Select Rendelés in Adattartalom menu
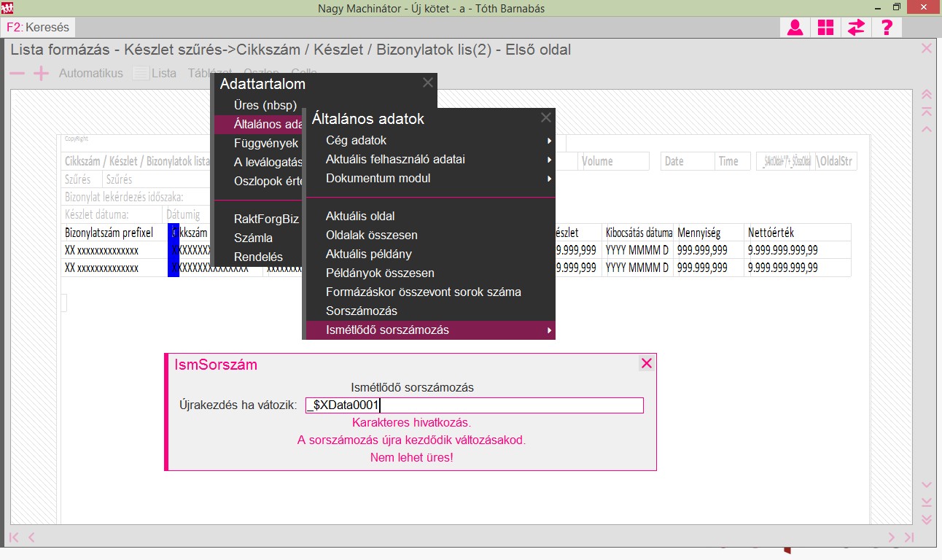 (x=258, y=257)
